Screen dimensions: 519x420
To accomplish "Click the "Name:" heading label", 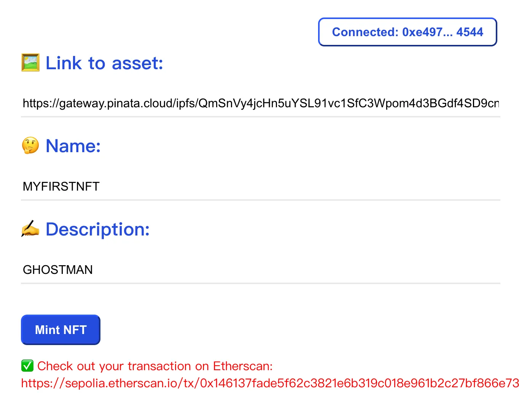I will click(73, 146).
